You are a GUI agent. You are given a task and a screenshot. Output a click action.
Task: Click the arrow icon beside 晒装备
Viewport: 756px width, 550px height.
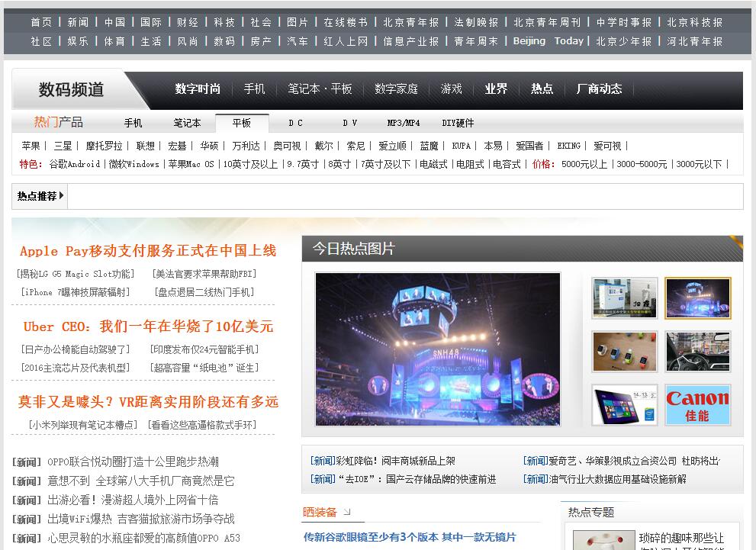pyautogui.click(x=347, y=512)
